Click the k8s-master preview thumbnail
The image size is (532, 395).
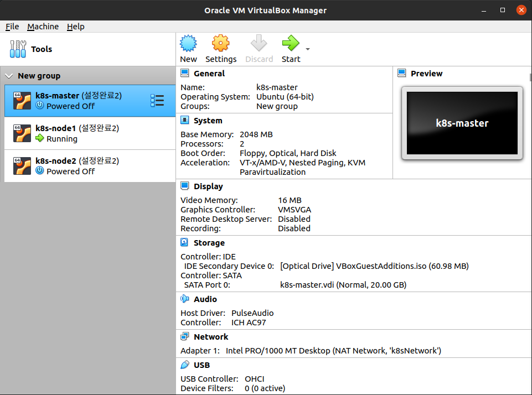click(462, 123)
